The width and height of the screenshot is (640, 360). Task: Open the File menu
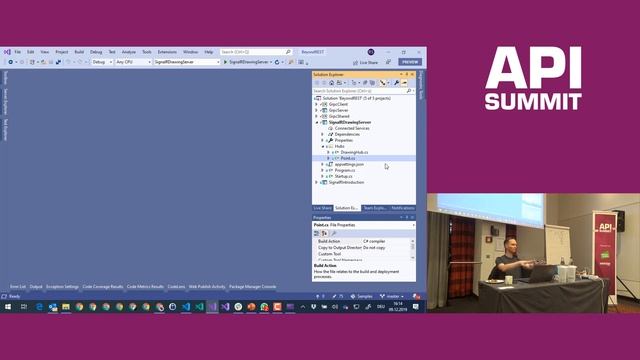[18, 52]
